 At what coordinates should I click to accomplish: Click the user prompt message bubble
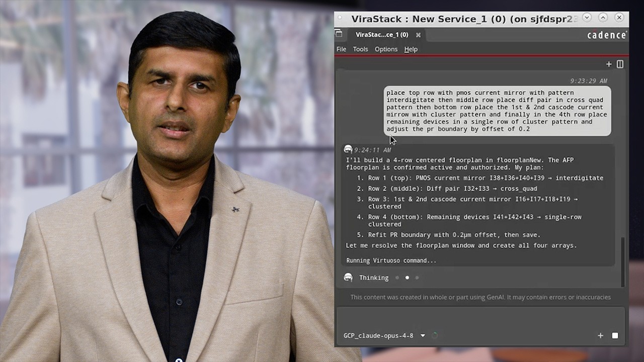[x=498, y=111]
